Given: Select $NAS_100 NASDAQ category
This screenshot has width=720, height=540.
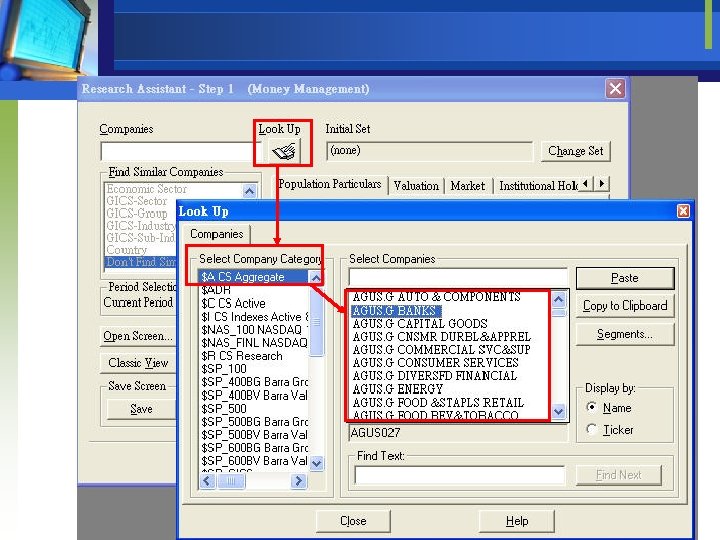Looking at the screenshot, I should (x=255, y=330).
